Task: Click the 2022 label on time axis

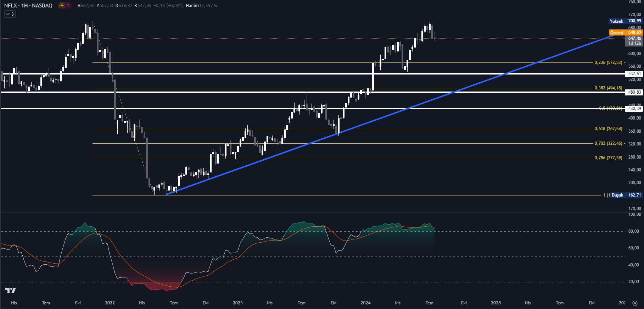Action: point(110,303)
